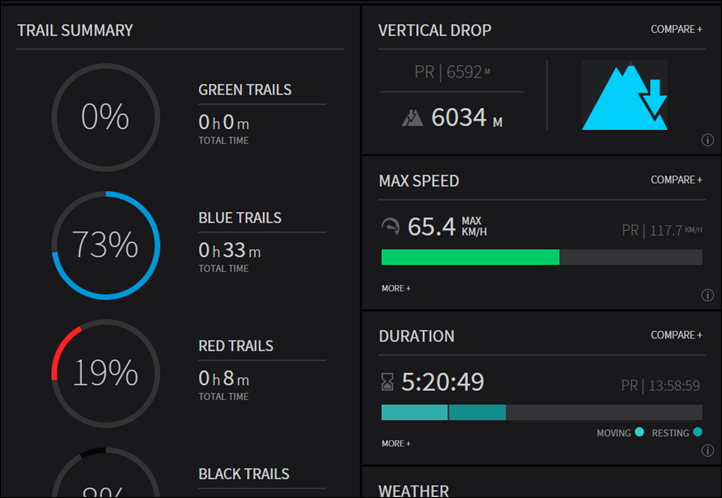Open the Max Speed info icon
Screen dimensions: 722x498
(x=707, y=295)
